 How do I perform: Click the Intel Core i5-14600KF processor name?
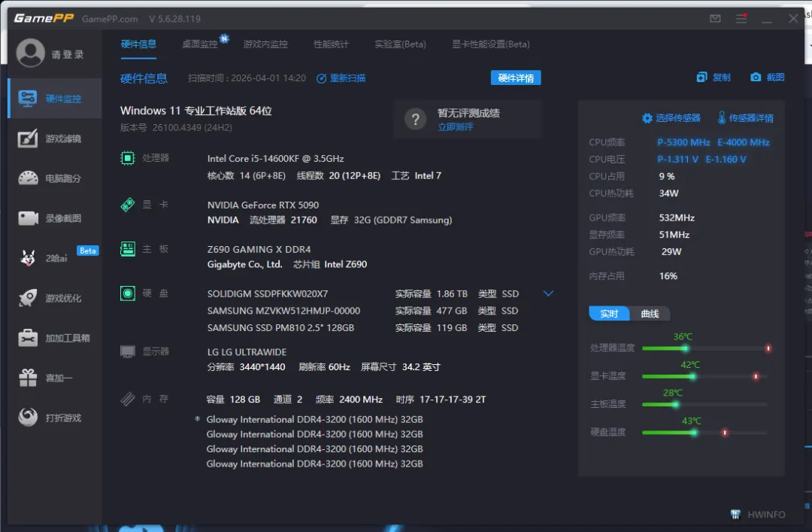[x=275, y=159]
